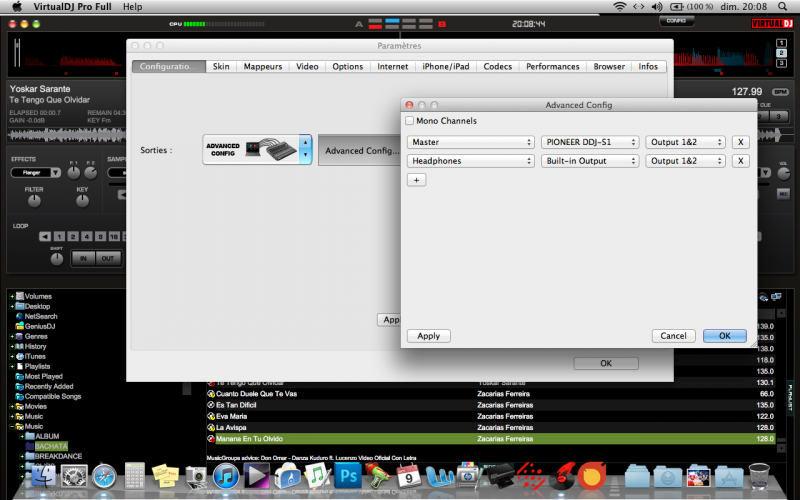
Task: Open the Finder icon in the Dock
Action: [44, 477]
